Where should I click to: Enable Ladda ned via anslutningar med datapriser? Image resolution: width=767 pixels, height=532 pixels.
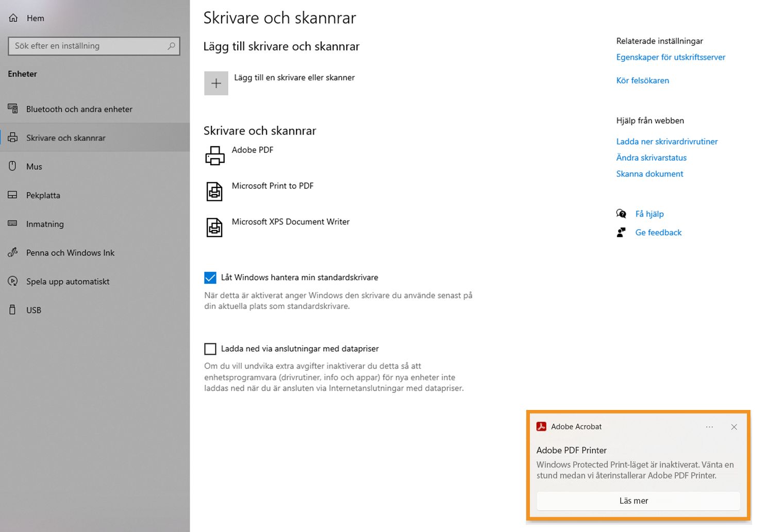(x=210, y=349)
